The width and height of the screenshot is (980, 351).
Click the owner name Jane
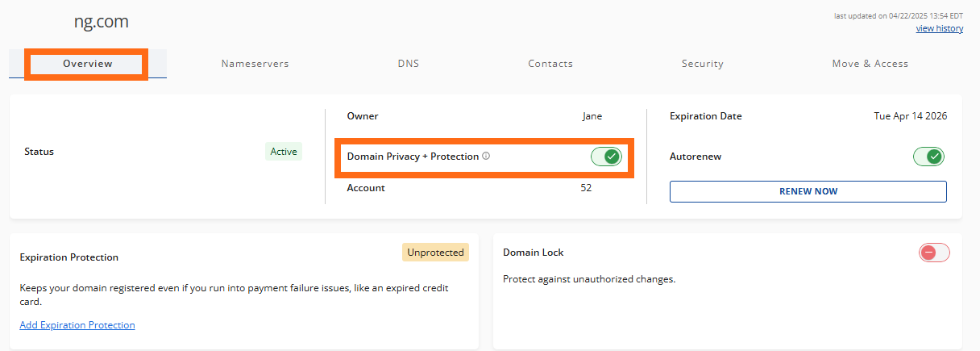[592, 116]
